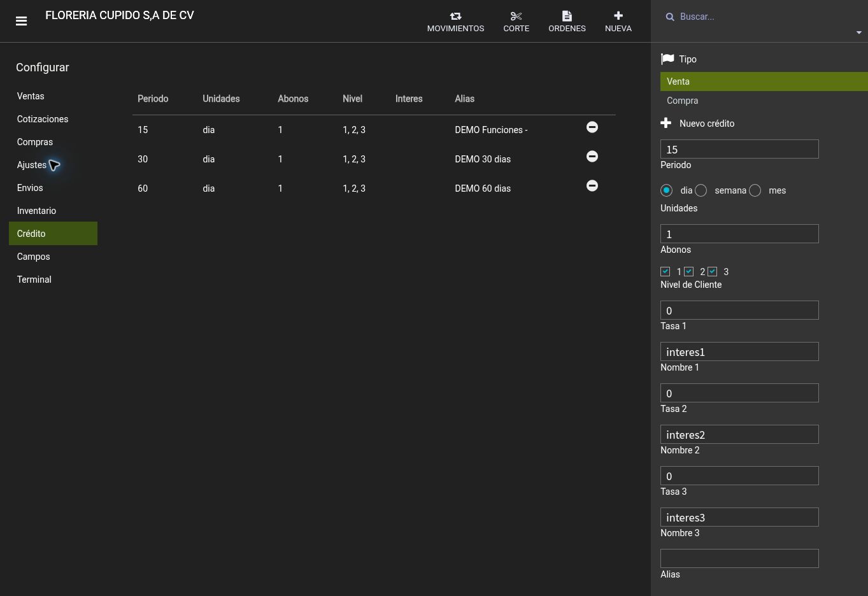Click the Tasa 1 input field
This screenshot has width=868, height=596.
(x=739, y=310)
